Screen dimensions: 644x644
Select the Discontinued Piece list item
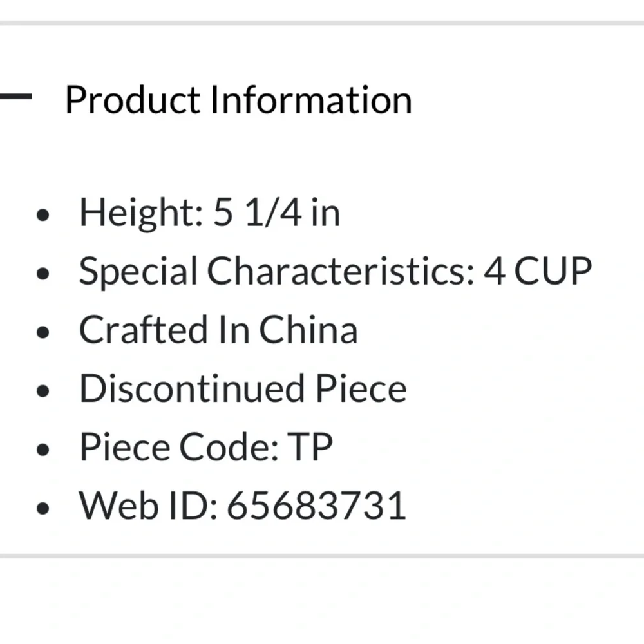[x=243, y=388]
